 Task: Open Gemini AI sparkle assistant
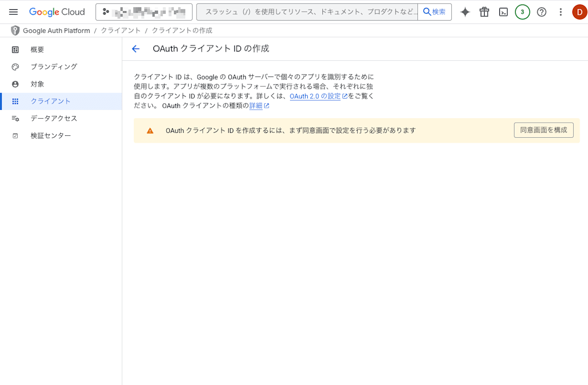(465, 12)
